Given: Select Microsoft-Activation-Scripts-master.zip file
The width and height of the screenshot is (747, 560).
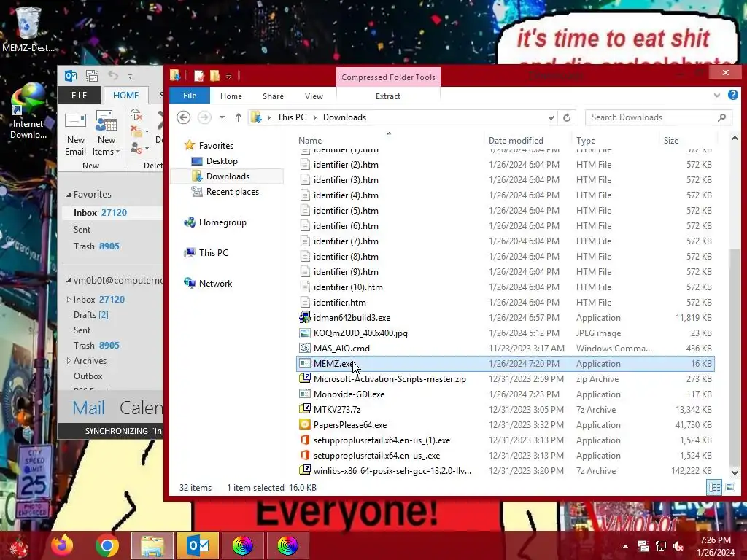Looking at the screenshot, I should click(x=390, y=379).
